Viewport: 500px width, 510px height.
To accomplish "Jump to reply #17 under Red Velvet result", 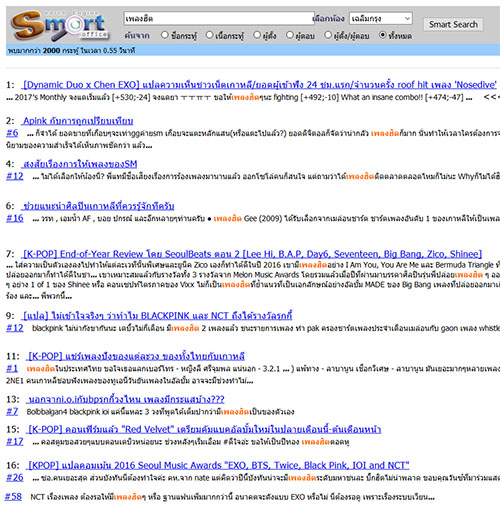I will tap(15, 442).
